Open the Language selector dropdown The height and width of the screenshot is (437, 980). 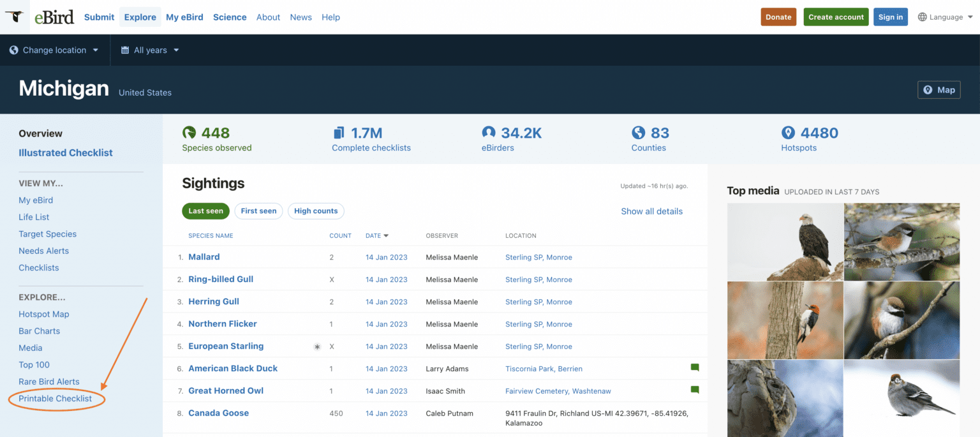(x=945, y=17)
